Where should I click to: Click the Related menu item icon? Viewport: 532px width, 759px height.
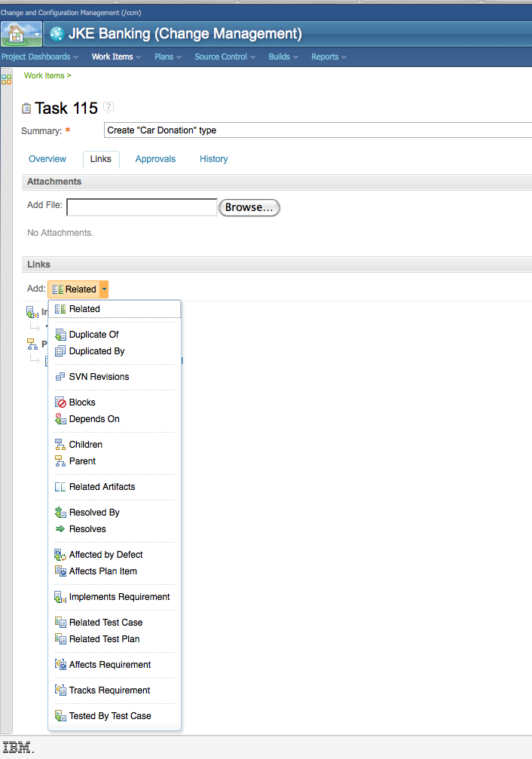coord(60,309)
